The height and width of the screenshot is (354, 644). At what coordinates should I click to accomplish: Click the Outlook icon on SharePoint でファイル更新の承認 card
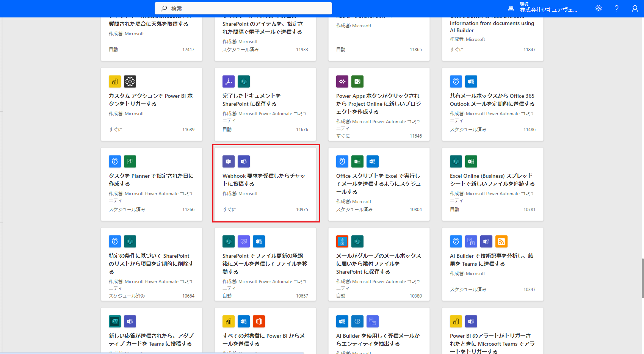[259, 241]
